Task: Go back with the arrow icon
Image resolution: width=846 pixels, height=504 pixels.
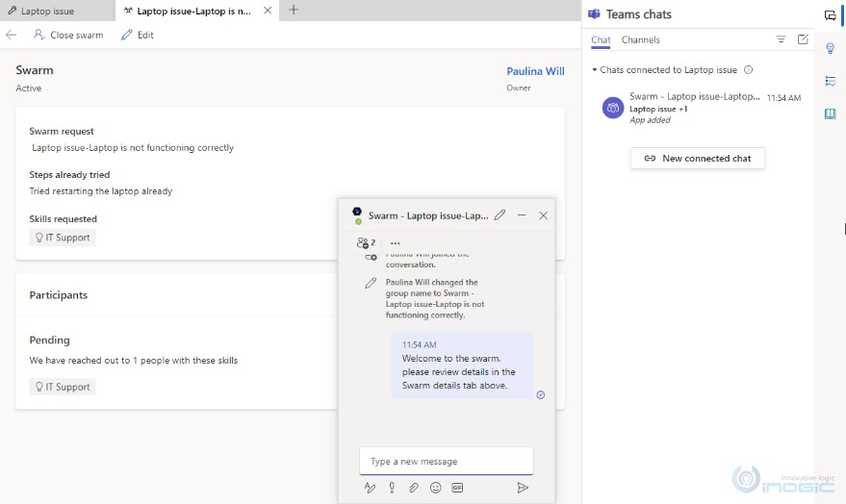Action: (x=11, y=35)
